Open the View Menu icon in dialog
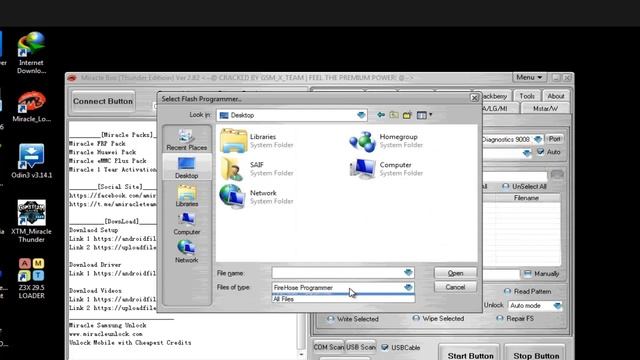 coord(424,115)
